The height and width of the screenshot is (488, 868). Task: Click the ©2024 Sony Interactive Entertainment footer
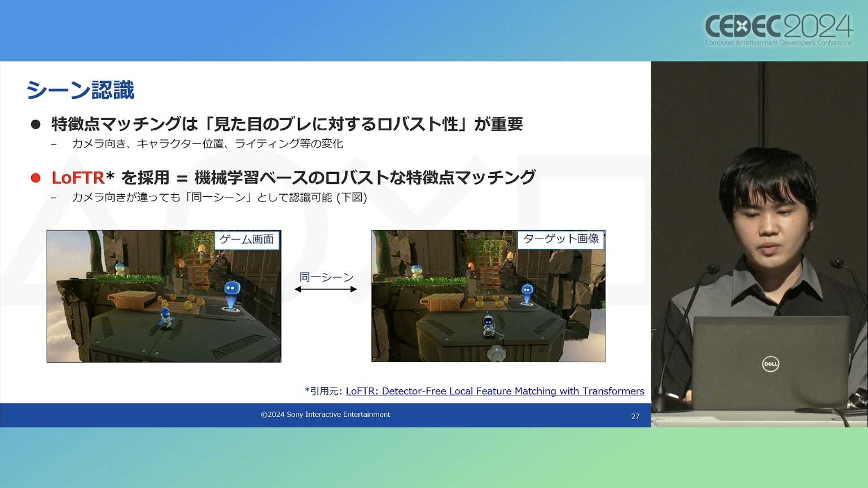point(325,415)
